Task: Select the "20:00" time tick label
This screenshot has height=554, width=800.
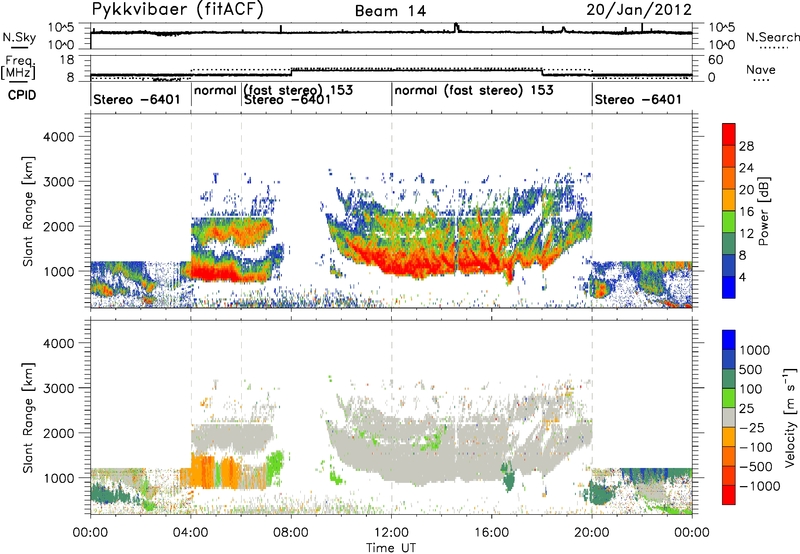Action: 592,533
